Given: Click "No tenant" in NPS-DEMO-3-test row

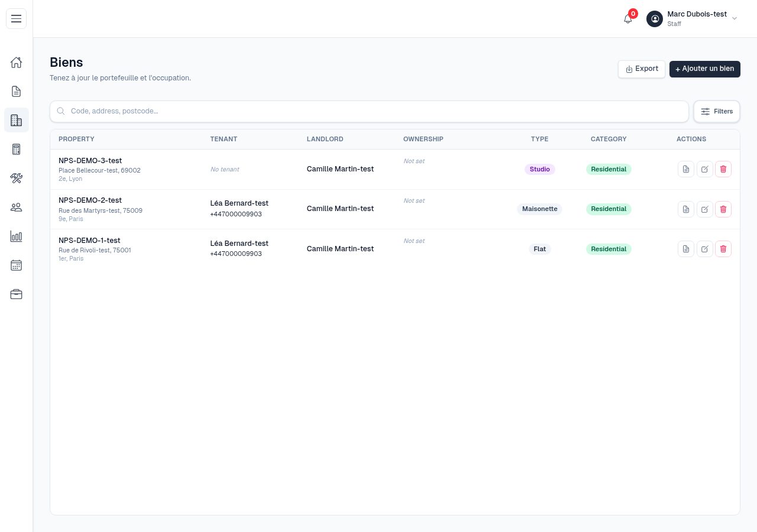Looking at the screenshot, I should click(x=225, y=170).
